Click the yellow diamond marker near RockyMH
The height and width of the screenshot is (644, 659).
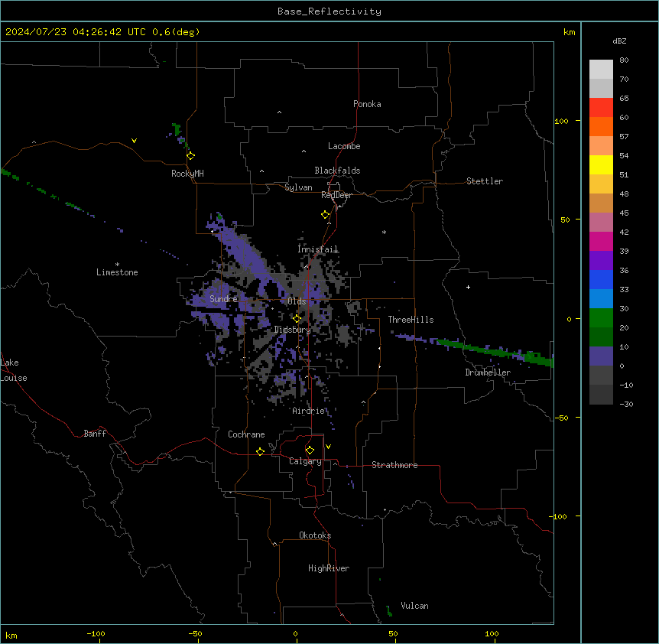191,156
